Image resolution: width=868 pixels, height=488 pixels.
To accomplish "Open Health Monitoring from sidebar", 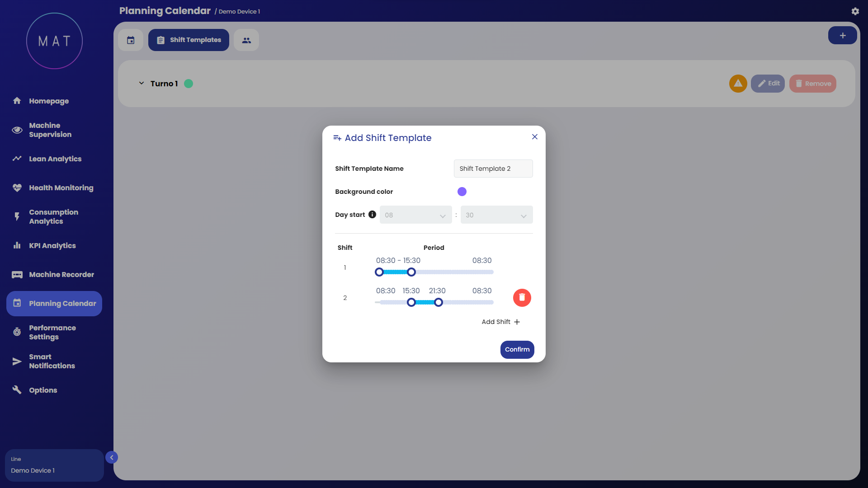I will point(61,188).
